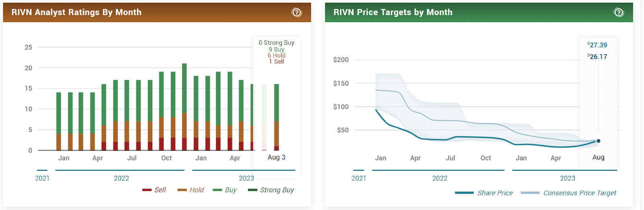Click the $27.39 price value

coord(597,45)
